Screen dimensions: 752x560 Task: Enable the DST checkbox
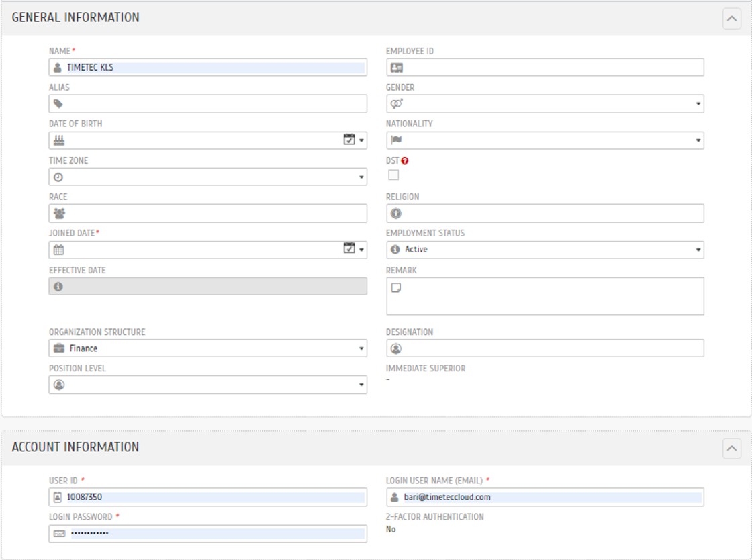pyautogui.click(x=393, y=175)
